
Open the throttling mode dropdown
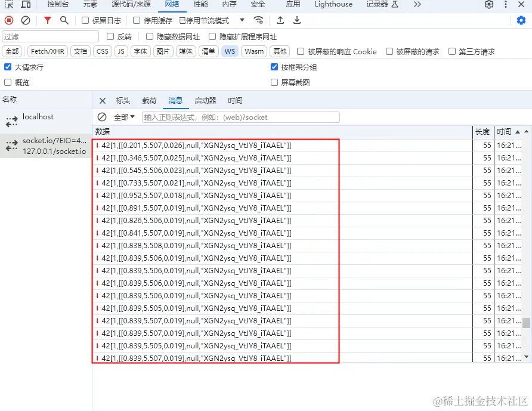pos(211,20)
